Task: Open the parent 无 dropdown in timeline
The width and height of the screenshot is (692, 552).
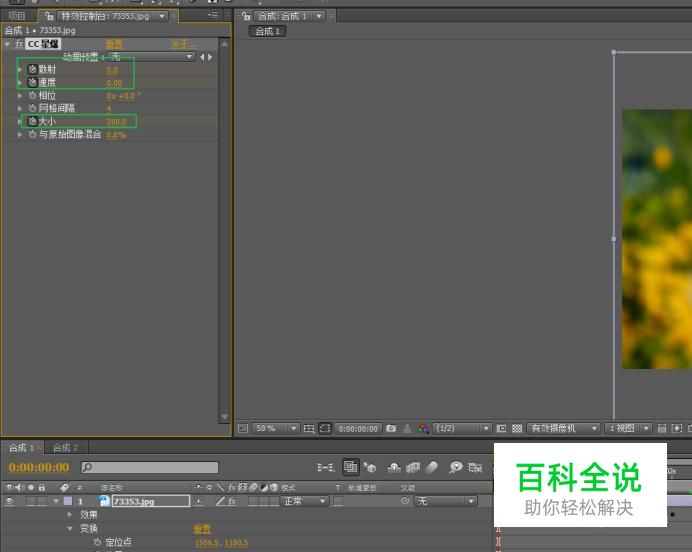Action: point(445,501)
